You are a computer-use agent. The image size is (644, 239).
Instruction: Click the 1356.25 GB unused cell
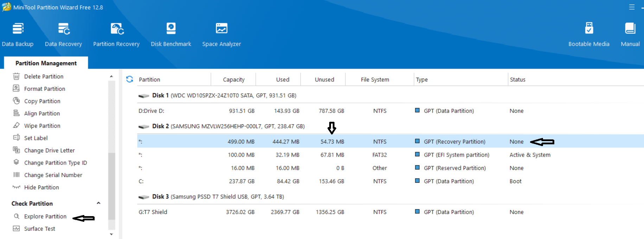tap(330, 212)
